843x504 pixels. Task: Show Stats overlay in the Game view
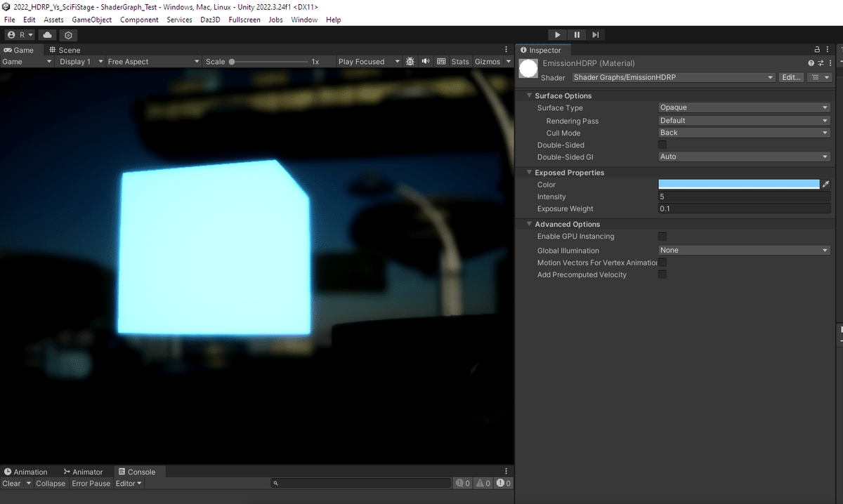[460, 61]
